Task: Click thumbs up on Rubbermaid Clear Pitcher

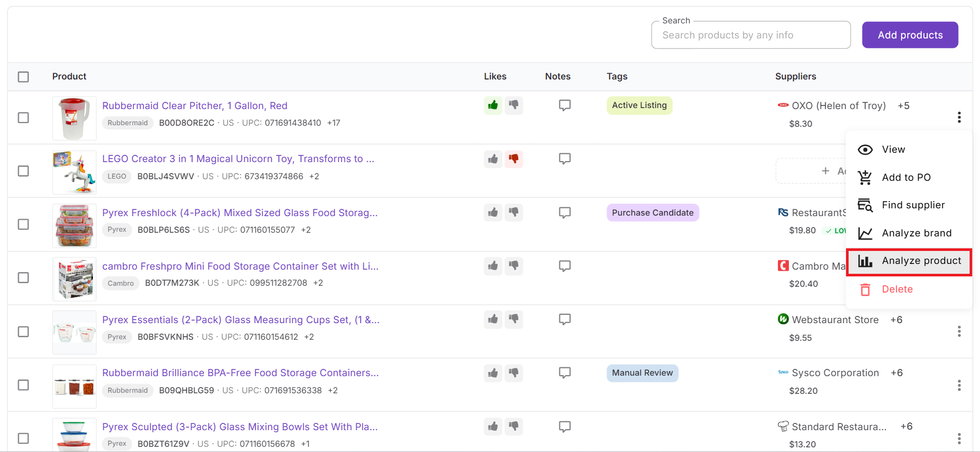Action: pos(493,105)
